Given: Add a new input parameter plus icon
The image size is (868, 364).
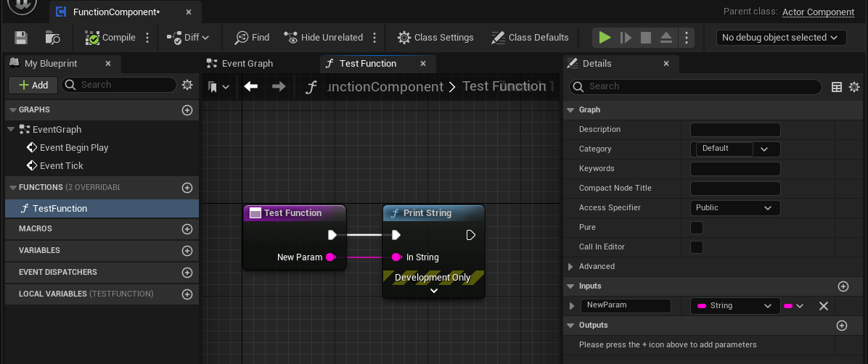Looking at the screenshot, I should point(843,286).
